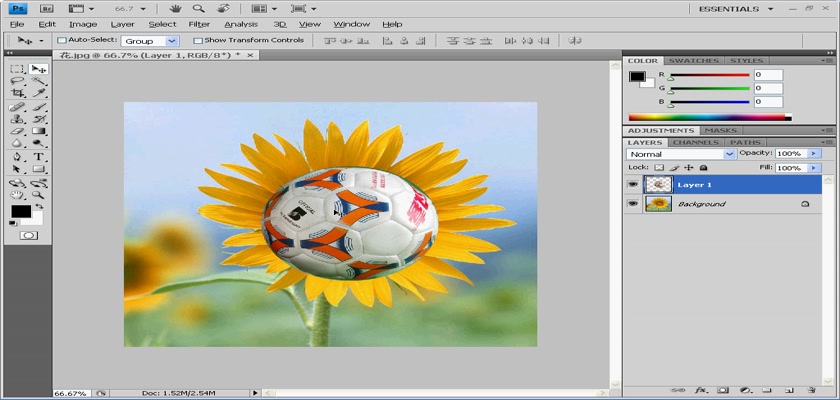Viewport: 840px width, 400px height.
Task: Click Rotate View tool in application bar
Action: 224,9
